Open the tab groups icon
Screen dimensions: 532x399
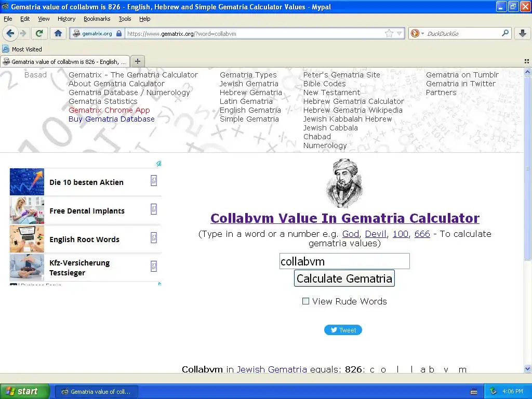[527, 61]
